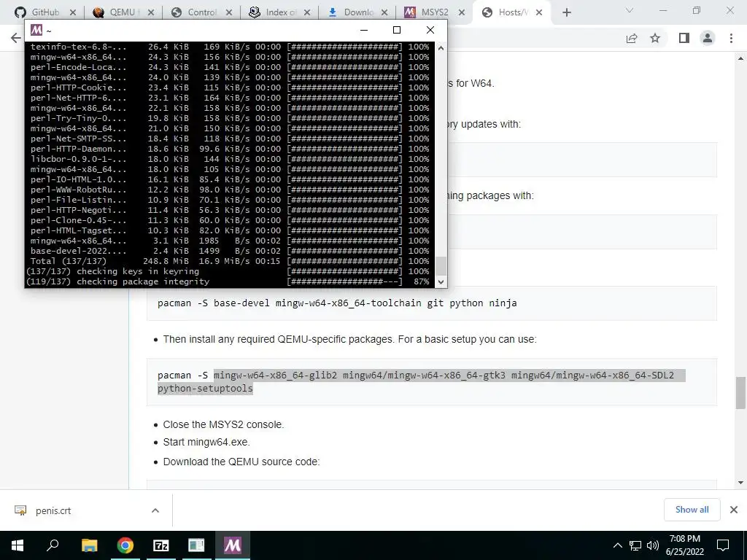This screenshot has width=747, height=560.
Task: Open Chrome tab search chevron
Action: point(630,10)
